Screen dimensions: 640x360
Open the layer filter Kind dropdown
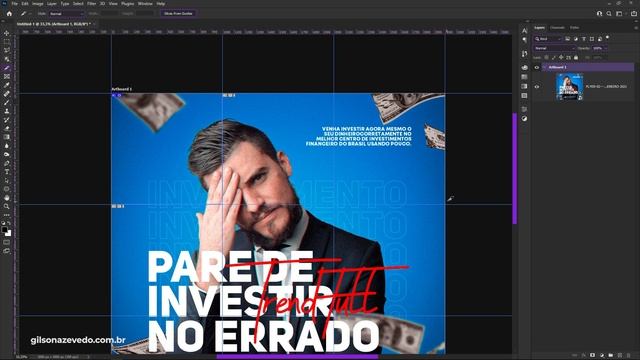click(548, 39)
